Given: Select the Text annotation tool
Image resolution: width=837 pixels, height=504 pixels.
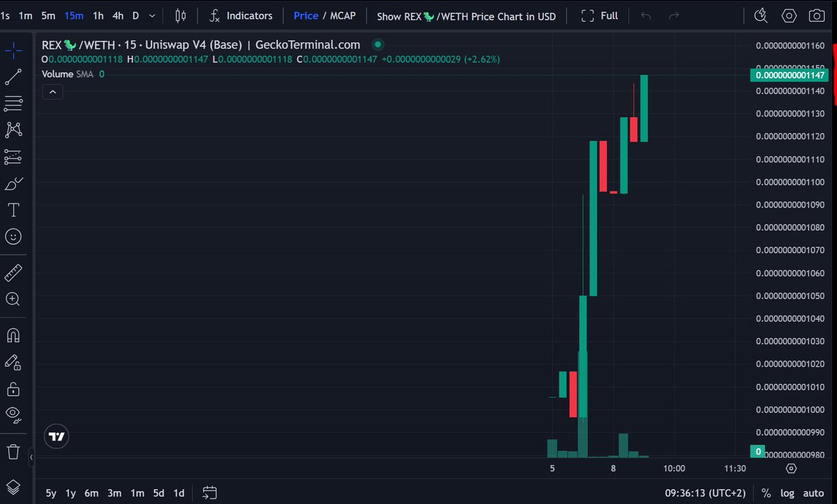Looking at the screenshot, I should click(13, 211).
